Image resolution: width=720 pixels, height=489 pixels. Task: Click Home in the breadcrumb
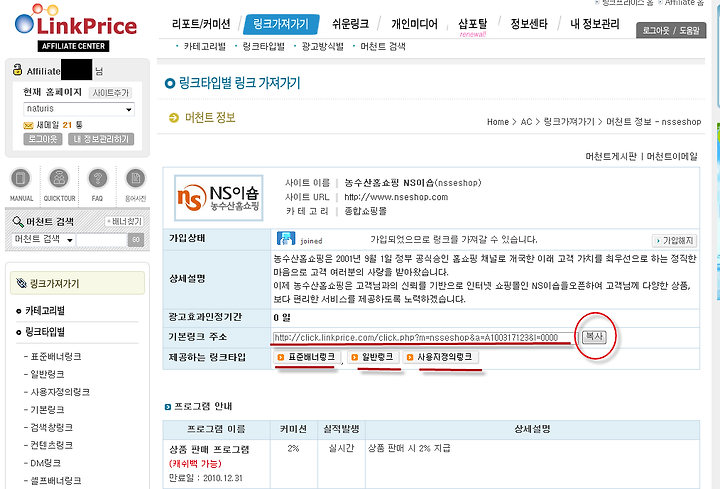click(498, 122)
